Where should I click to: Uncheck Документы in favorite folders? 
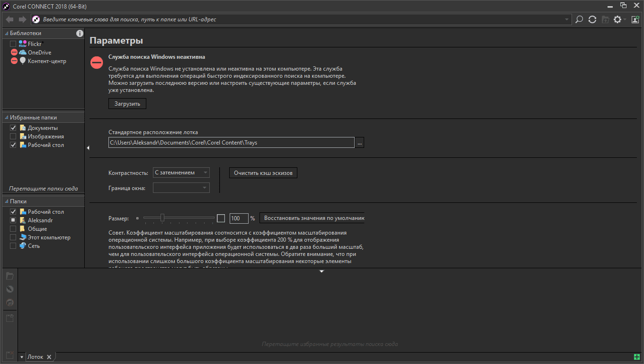(x=13, y=128)
